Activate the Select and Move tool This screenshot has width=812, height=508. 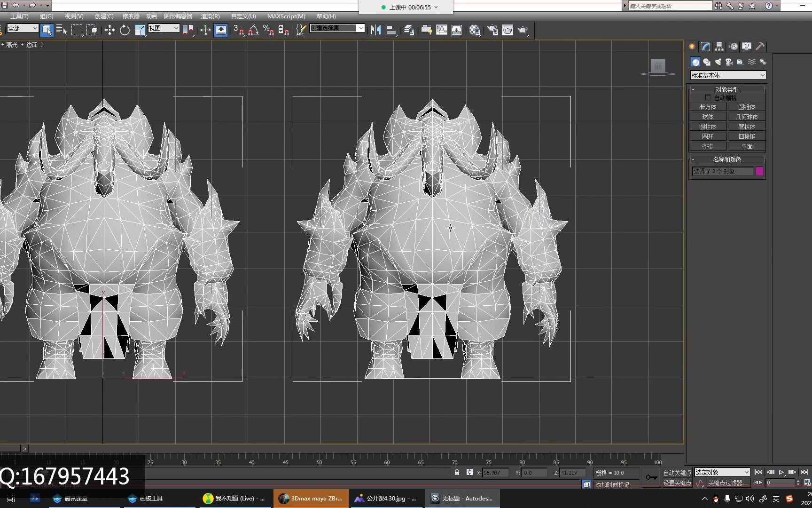click(x=109, y=30)
